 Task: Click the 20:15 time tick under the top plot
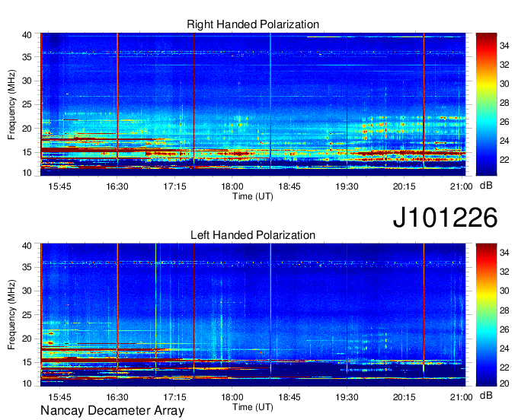[404, 186]
